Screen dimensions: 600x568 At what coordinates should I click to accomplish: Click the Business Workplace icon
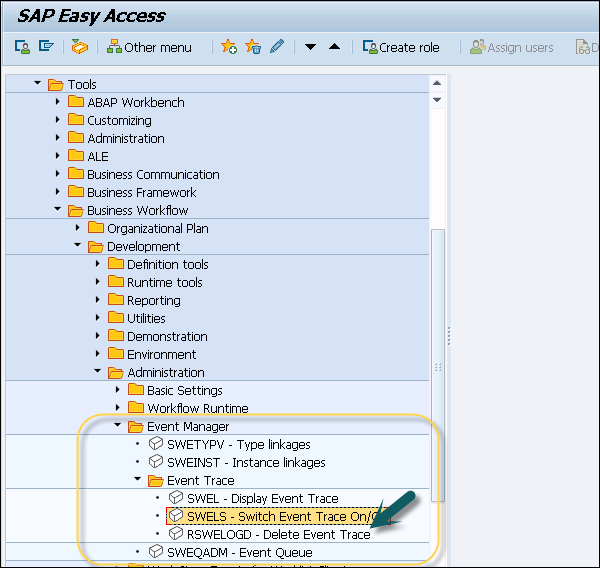(x=80, y=47)
